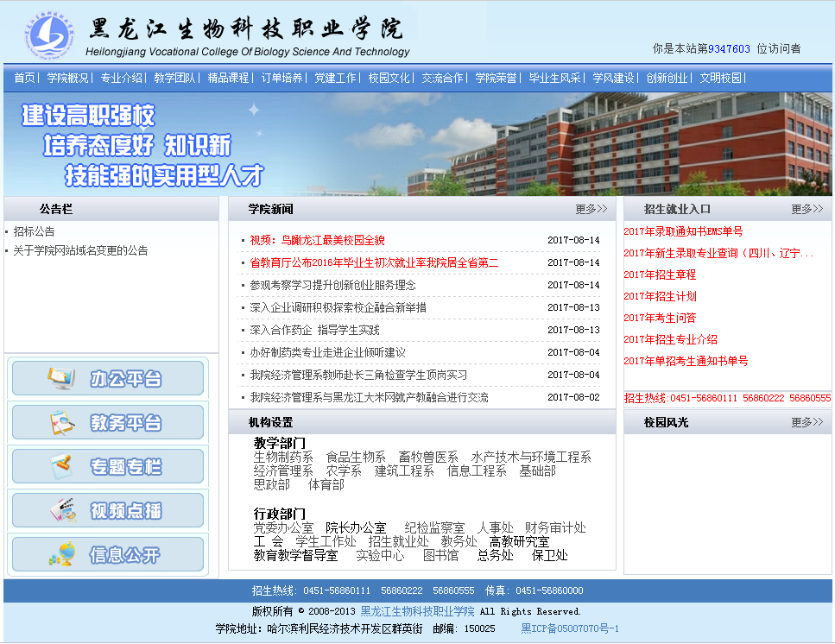Click the 黑ICP备05007070号-1 footer link
835x644 pixels.
click(x=570, y=628)
